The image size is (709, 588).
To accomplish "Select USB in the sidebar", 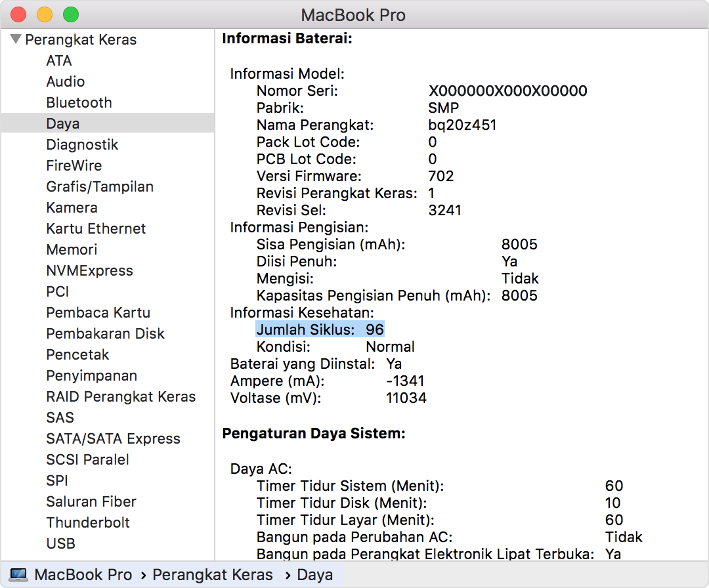I will (60, 543).
